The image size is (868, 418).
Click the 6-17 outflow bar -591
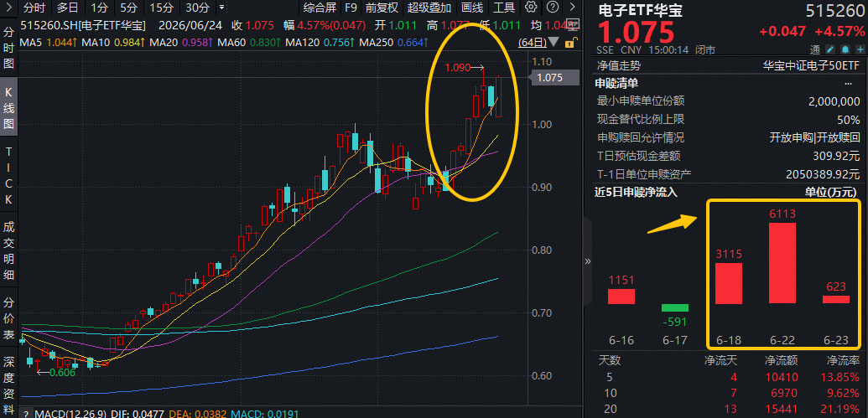675,308
